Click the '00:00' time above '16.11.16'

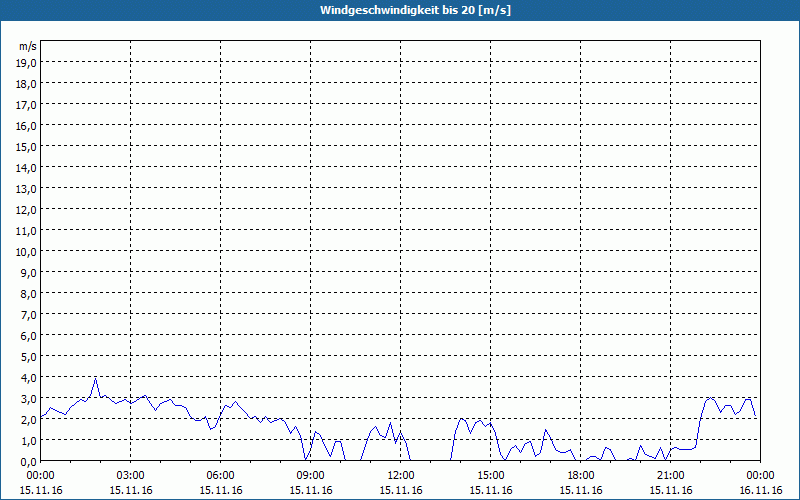[760, 476]
